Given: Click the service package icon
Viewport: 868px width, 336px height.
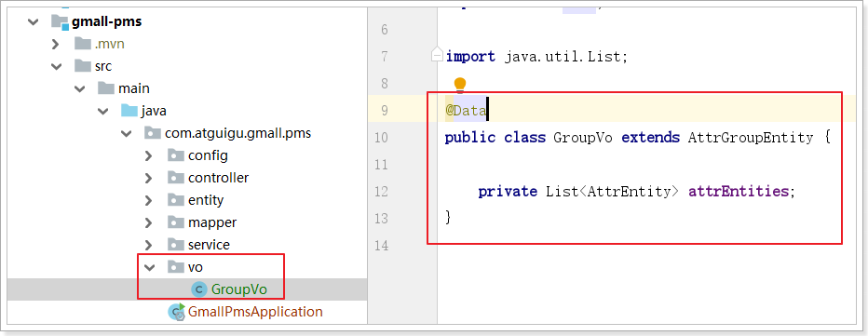Looking at the screenshot, I should (x=175, y=245).
